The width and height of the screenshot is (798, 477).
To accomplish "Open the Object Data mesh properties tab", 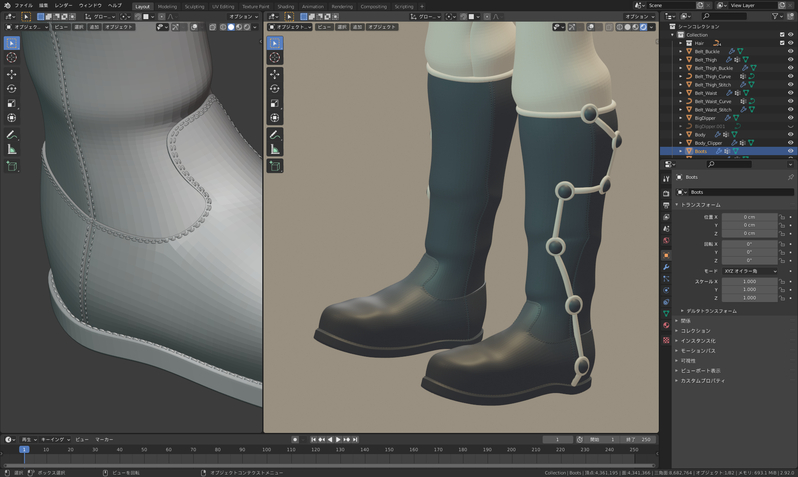I will click(x=666, y=314).
